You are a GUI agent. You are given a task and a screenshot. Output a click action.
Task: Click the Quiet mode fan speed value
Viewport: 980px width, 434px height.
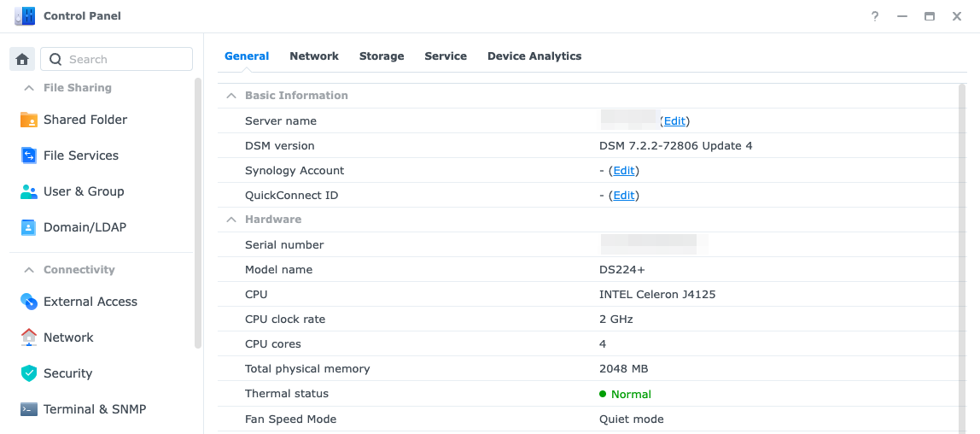[x=631, y=419]
